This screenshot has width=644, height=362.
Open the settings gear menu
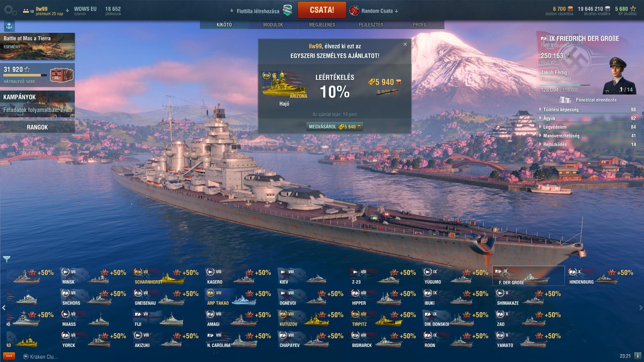click(x=10, y=10)
